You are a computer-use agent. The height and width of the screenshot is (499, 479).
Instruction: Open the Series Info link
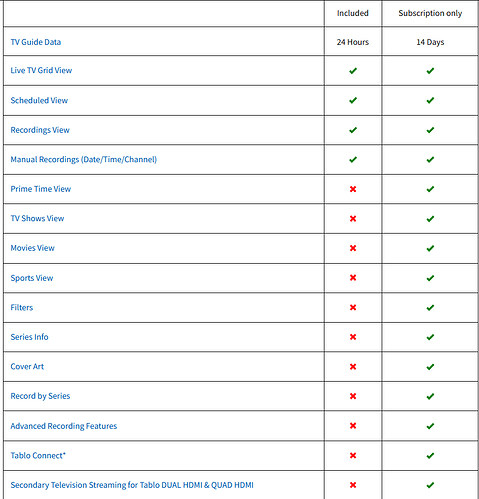coord(29,337)
